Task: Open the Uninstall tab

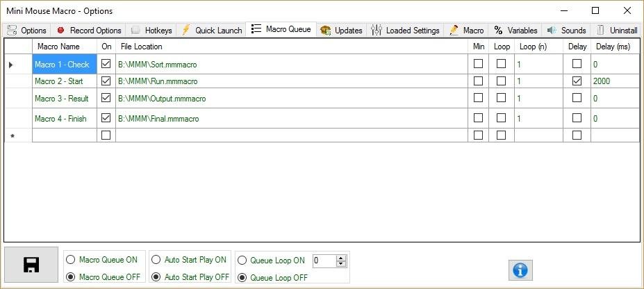Action: coord(617,31)
